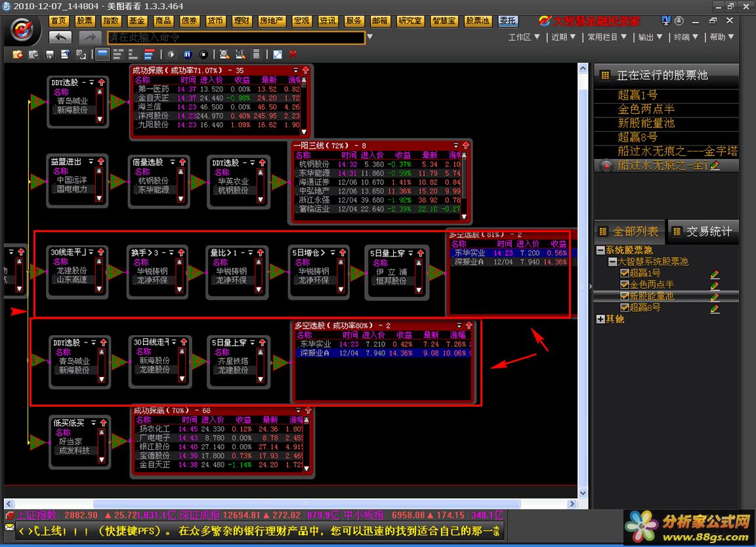756x547 pixels.
Task: Click the remove-folder icon in the toolbar
Action: pos(33,54)
